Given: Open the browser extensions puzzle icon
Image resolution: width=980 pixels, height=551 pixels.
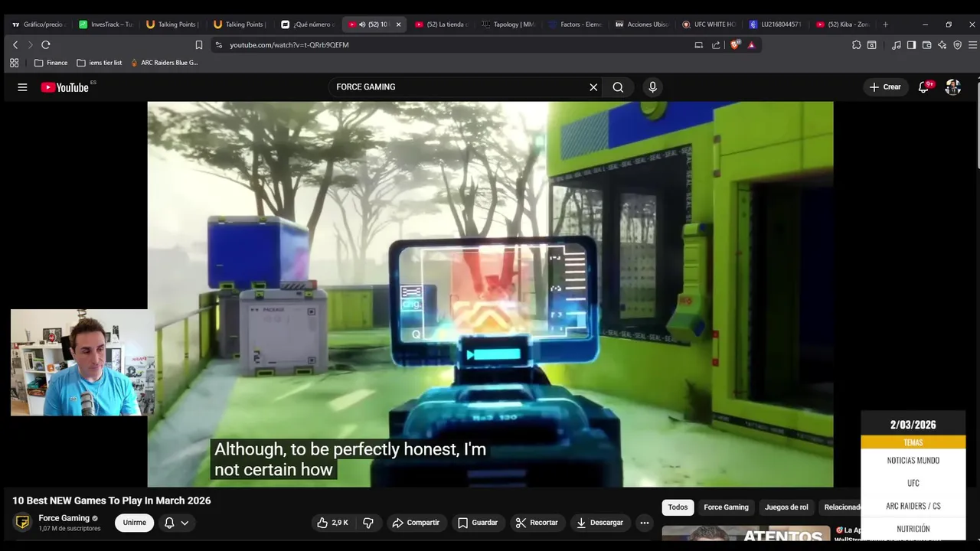Looking at the screenshot, I should (x=857, y=45).
